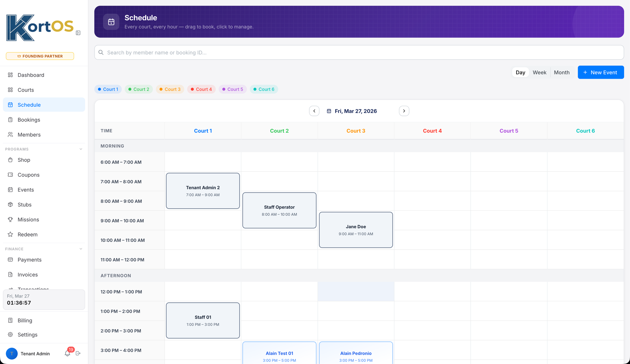The height and width of the screenshot is (364, 630).
Task: Open Alain Test 01 booking
Action: click(279, 353)
